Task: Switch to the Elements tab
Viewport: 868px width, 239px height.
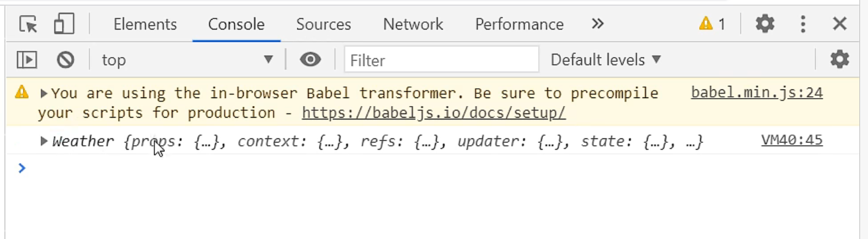Action: 145,24
